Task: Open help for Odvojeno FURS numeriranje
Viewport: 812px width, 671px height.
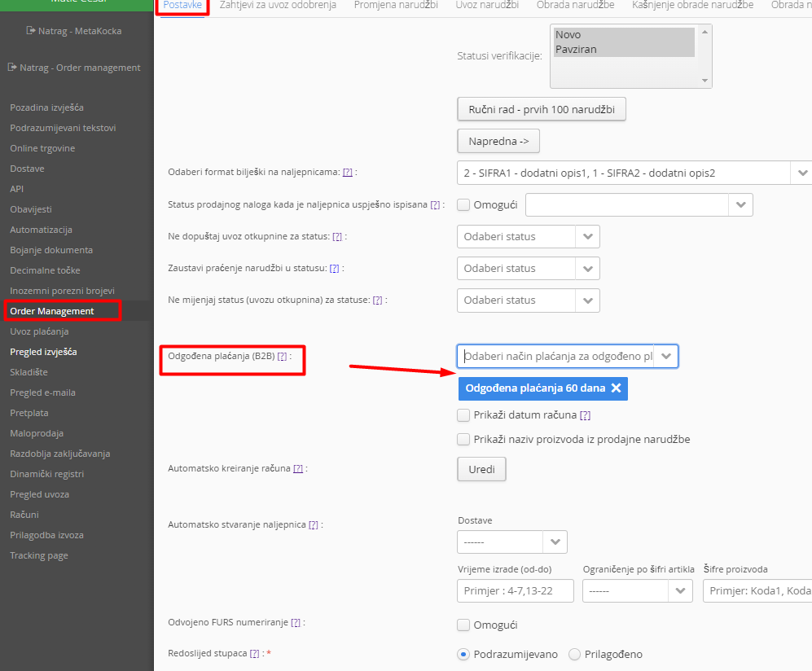Action: click(x=296, y=623)
